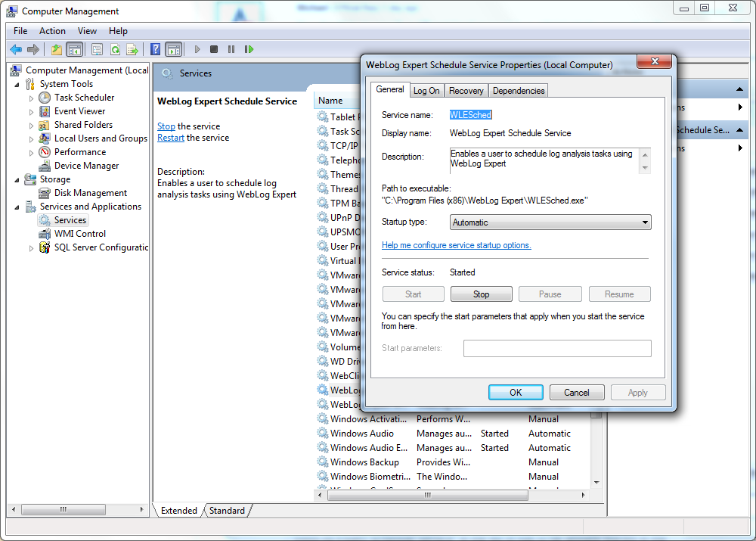Click the Forward arrow toolbar icon
The width and height of the screenshot is (756, 541).
click(33, 49)
